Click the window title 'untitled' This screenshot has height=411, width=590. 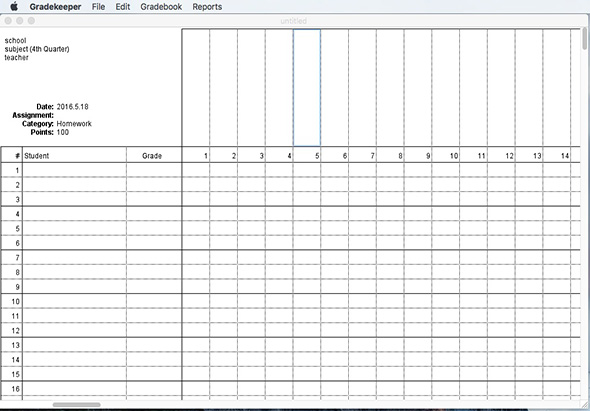(x=293, y=21)
